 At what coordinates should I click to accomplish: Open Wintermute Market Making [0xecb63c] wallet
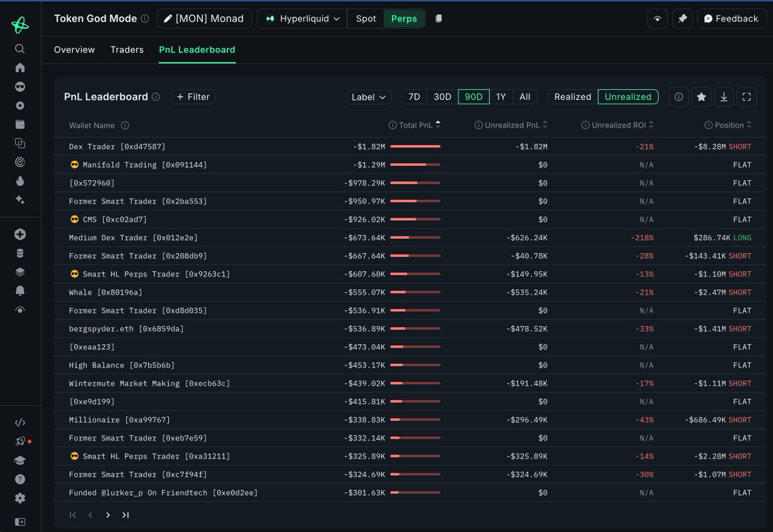pyautogui.click(x=149, y=383)
